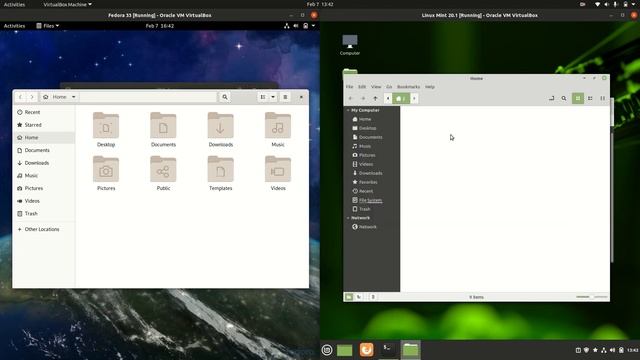Screen dimensions: 640x360
Task: Open view options dropdown in Fedora Files
Action: [x=273, y=97]
